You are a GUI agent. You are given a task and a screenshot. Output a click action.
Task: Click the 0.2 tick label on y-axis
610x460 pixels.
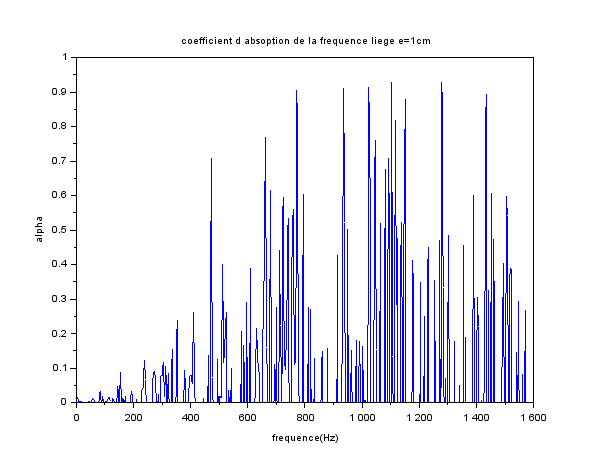(x=62, y=334)
